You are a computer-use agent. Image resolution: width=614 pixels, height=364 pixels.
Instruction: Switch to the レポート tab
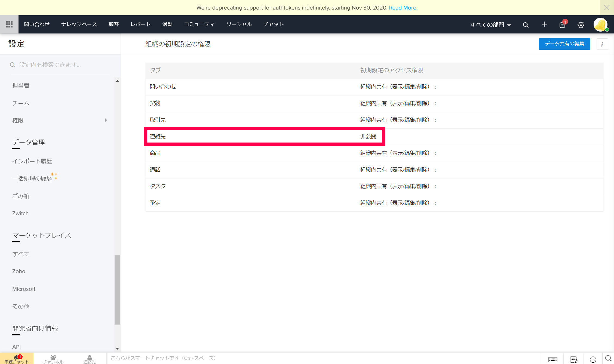[x=140, y=24]
